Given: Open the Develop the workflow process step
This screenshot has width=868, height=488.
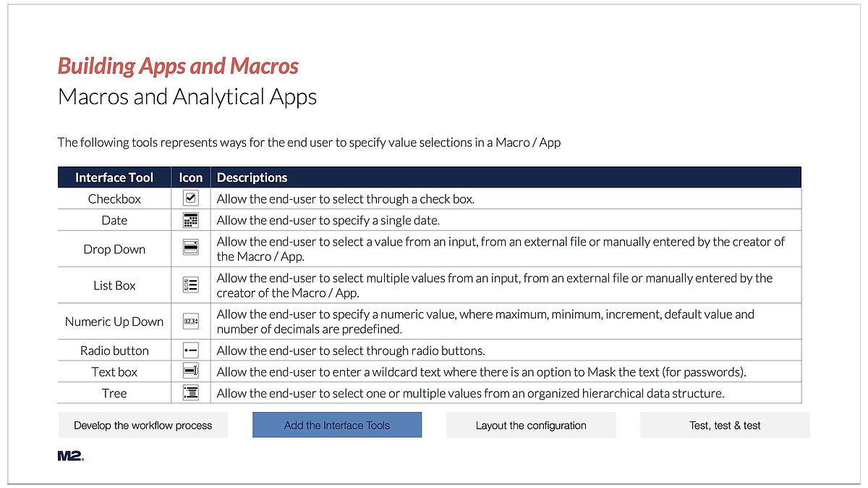Looking at the screenshot, I should click(x=143, y=425).
